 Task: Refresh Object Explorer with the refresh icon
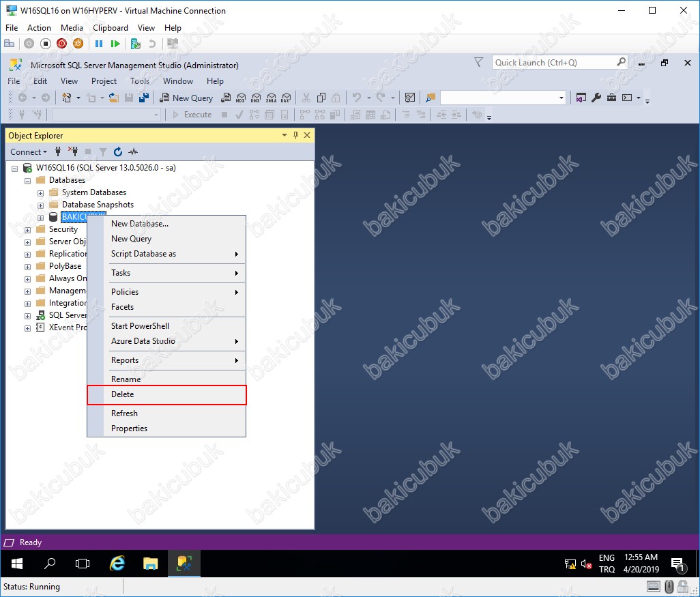[118, 152]
